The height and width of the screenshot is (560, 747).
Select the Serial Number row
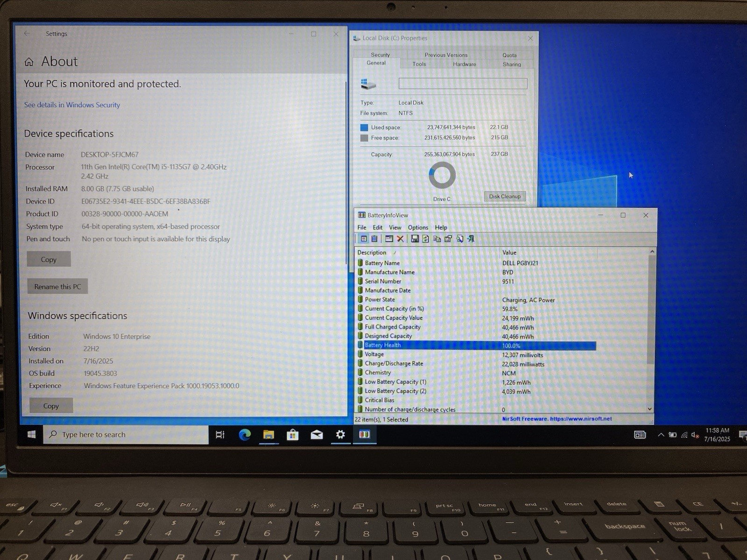point(476,281)
